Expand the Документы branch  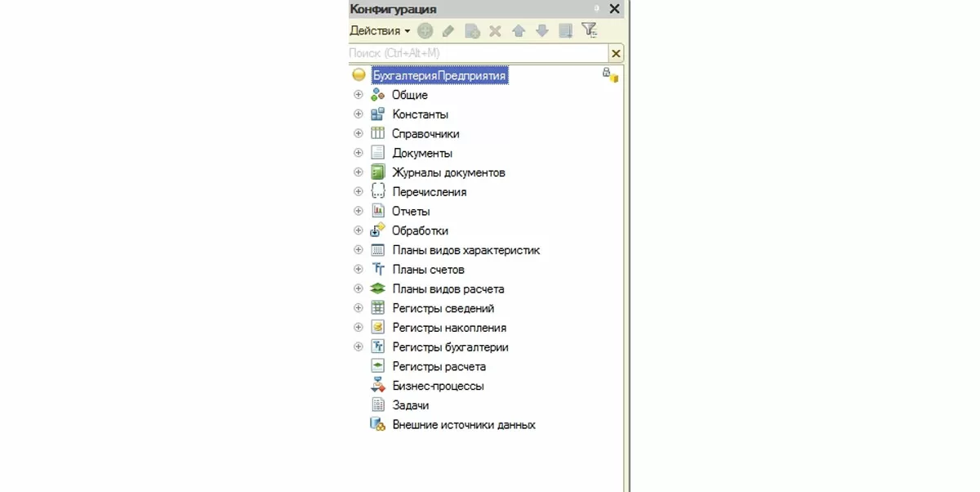pos(358,153)
